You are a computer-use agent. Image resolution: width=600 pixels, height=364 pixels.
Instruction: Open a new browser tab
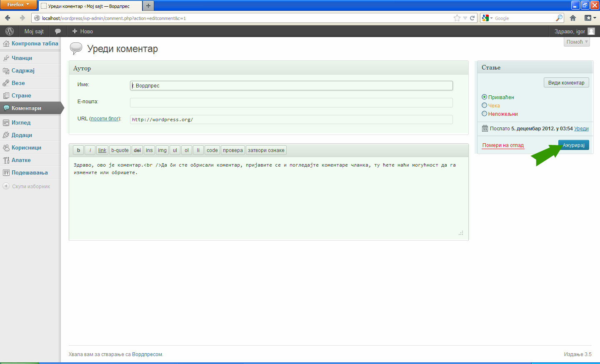[x=148, y=6]
